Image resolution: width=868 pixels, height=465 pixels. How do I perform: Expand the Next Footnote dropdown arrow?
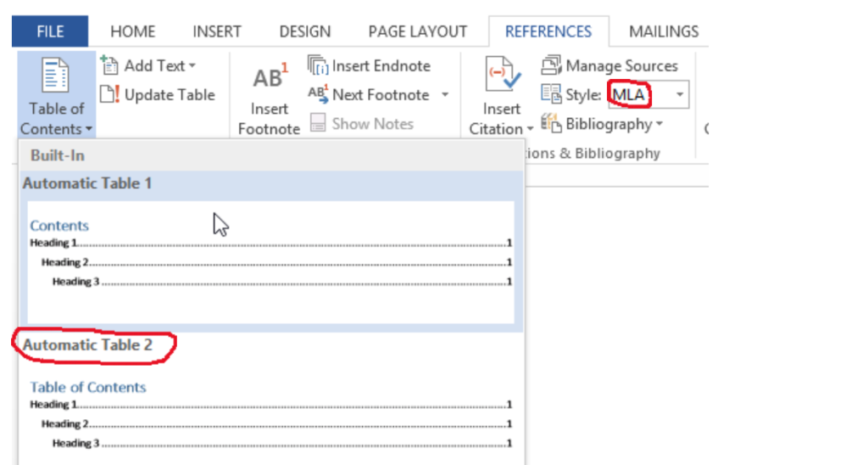(445, 95)
